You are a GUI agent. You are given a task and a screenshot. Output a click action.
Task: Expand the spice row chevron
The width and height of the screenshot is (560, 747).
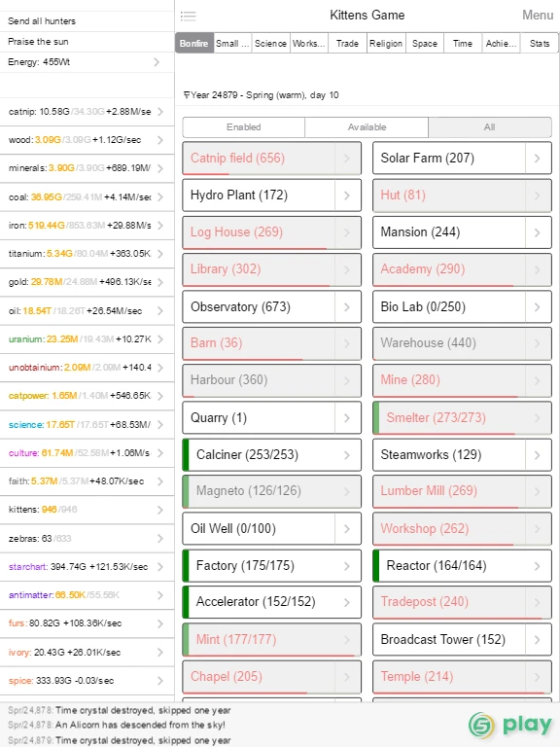pyautogui.click(x=160, y=680)
